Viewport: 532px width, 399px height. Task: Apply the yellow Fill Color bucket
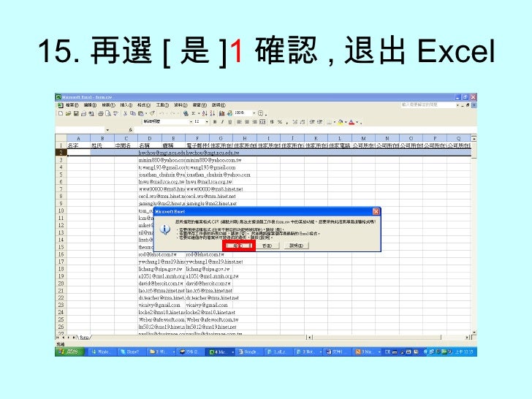[x=341, y=122]
